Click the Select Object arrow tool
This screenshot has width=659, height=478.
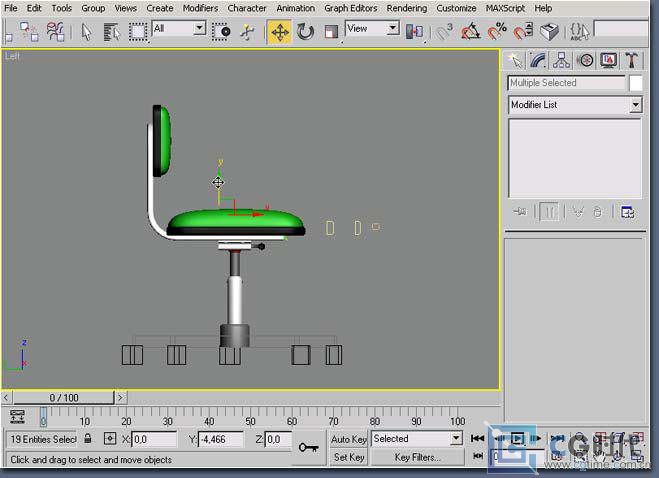[x=86, y=32]
